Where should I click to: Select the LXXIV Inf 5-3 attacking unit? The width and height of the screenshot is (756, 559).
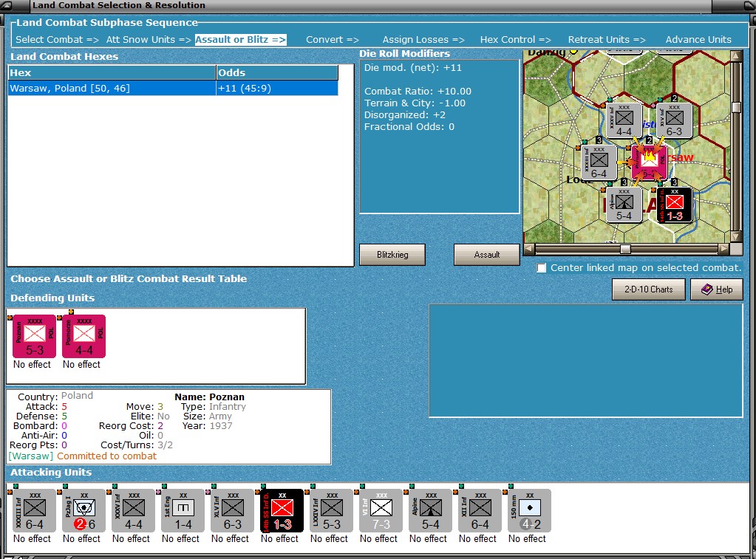click(332, 510)
